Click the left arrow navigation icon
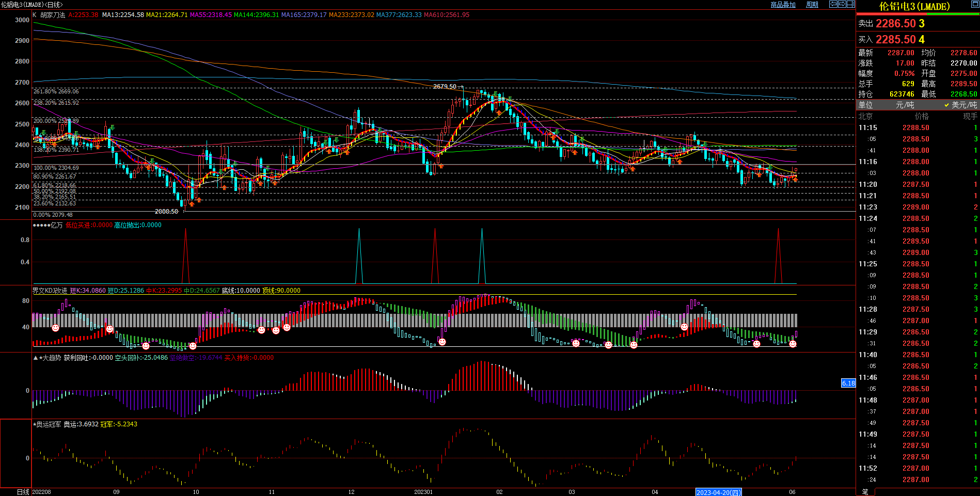 tap(833, 4)
